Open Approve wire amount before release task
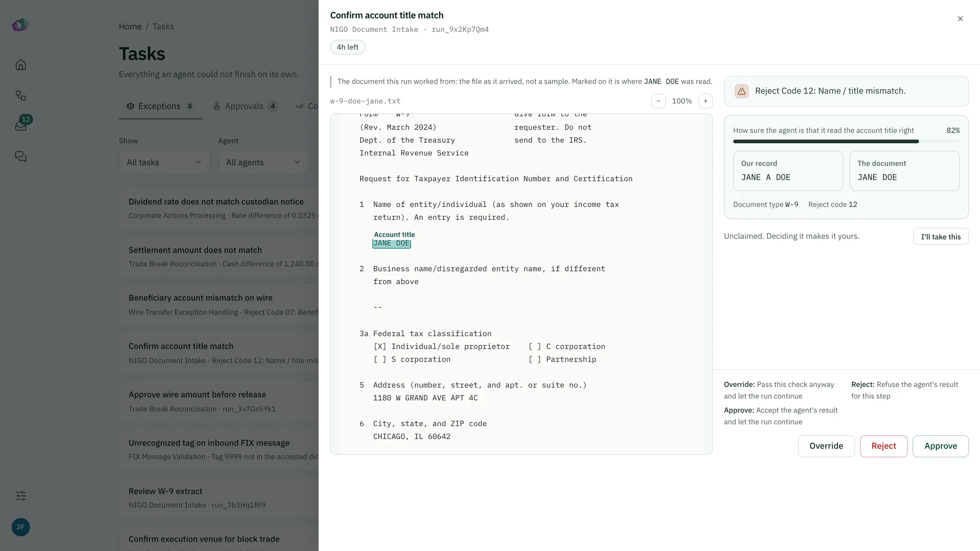Image resolution: width=980 pixels, height=551 pixels. [219, 402]
